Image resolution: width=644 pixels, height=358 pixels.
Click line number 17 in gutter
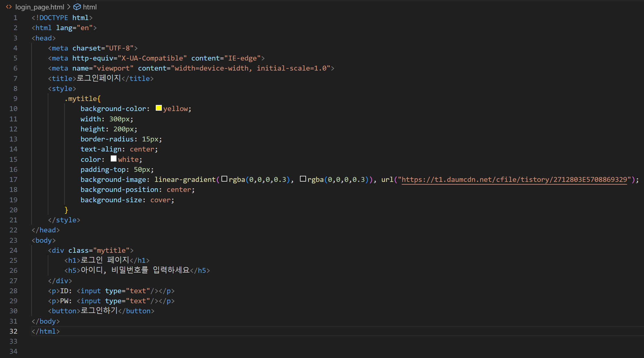tap(13, 179)
